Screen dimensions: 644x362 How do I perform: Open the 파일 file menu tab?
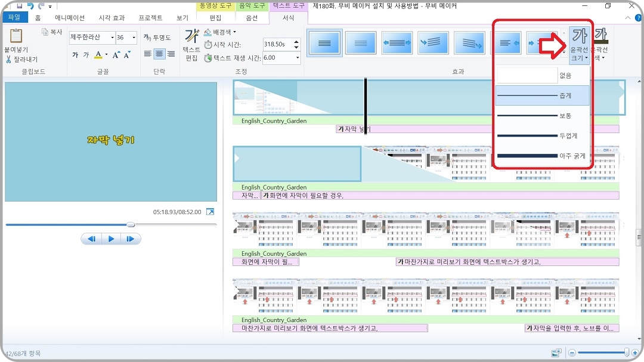pos(14,17)
